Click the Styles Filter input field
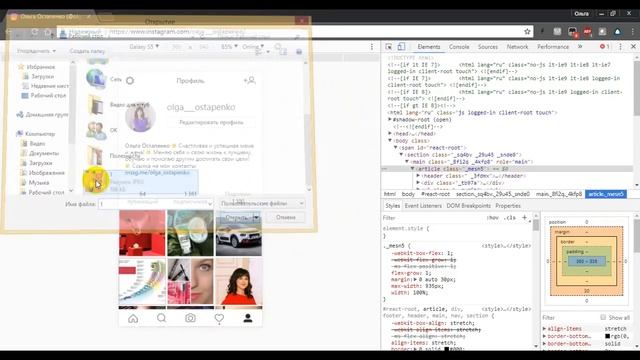 tap(433, 218)
